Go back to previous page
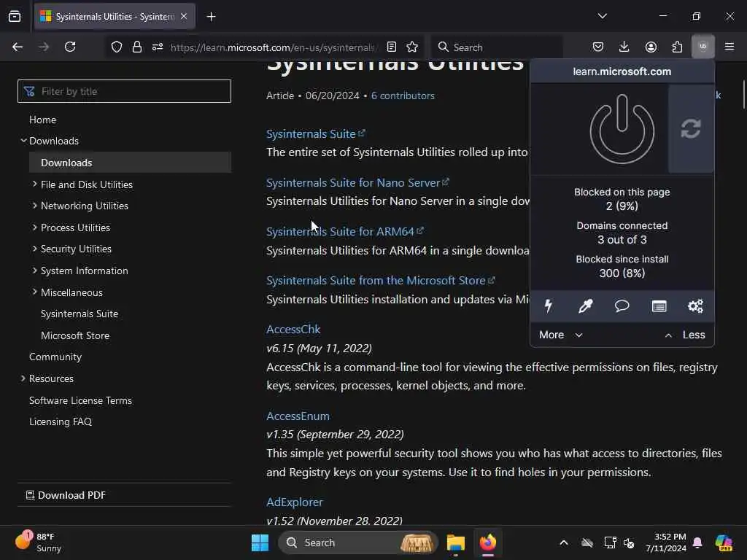Image resolution: width=747 pixels, height=560 pixels. [18, 47]
